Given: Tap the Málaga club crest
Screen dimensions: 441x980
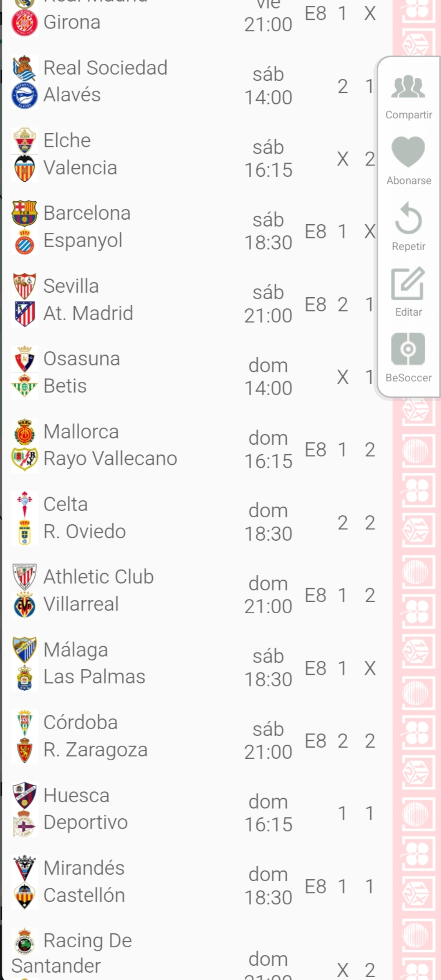Looking at the screenshot, I should click(24, 649).
